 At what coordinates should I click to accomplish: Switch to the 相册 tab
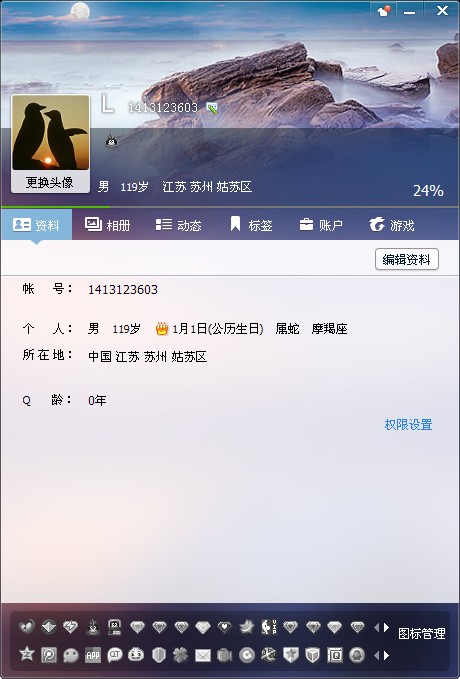(107, 225)
